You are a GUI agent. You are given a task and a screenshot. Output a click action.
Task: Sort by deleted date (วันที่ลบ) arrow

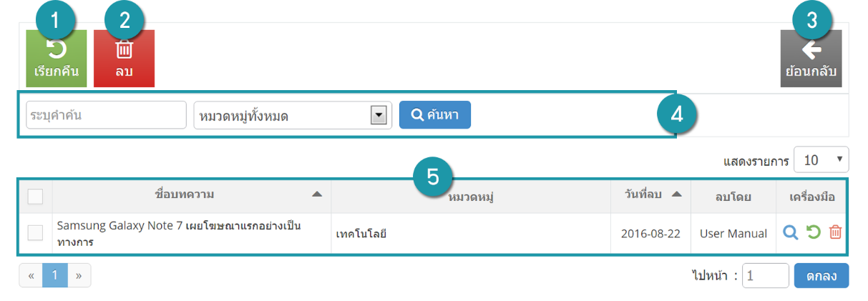coord(676,194)
